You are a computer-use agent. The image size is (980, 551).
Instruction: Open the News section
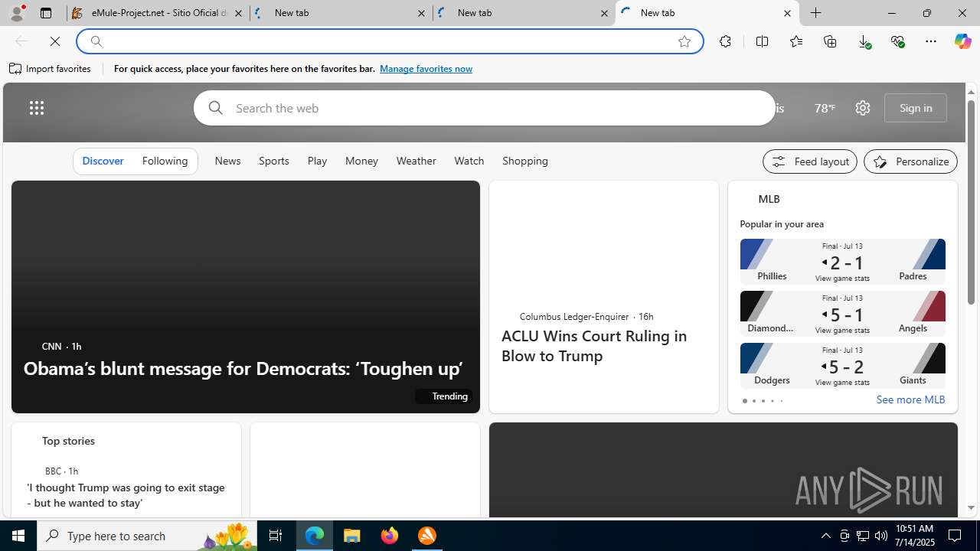tap(227, 161)
